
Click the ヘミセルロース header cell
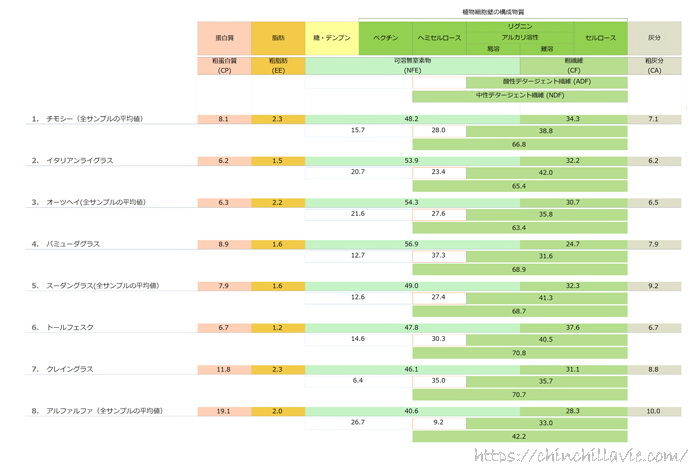click(x=439, y=37)
